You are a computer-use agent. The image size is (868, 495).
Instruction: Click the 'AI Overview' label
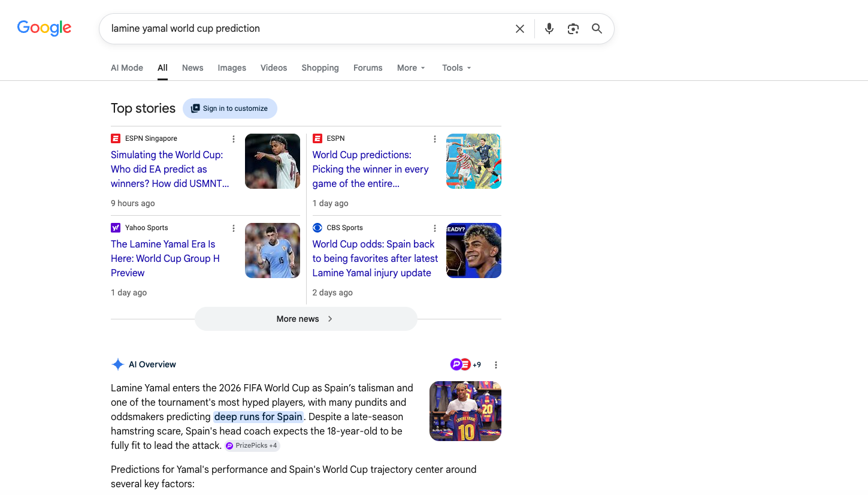[x=152, y=364]
